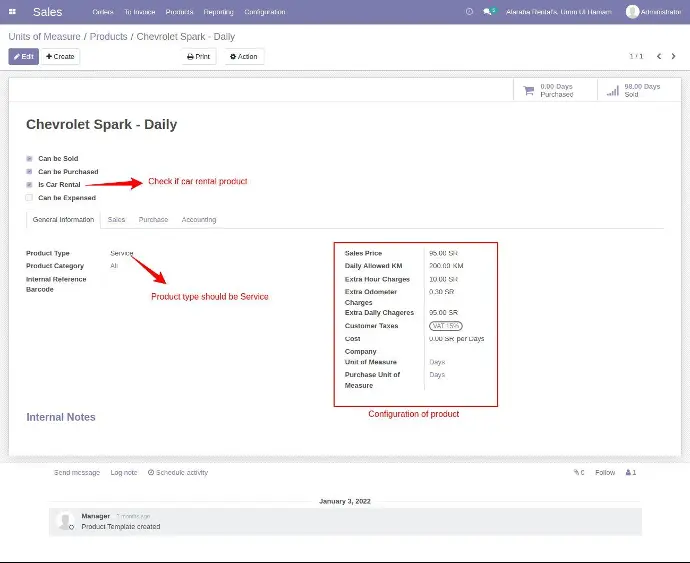Click the VAT 15% tax tag
This screenshot has height=563, width=690.
coord(446,326)
